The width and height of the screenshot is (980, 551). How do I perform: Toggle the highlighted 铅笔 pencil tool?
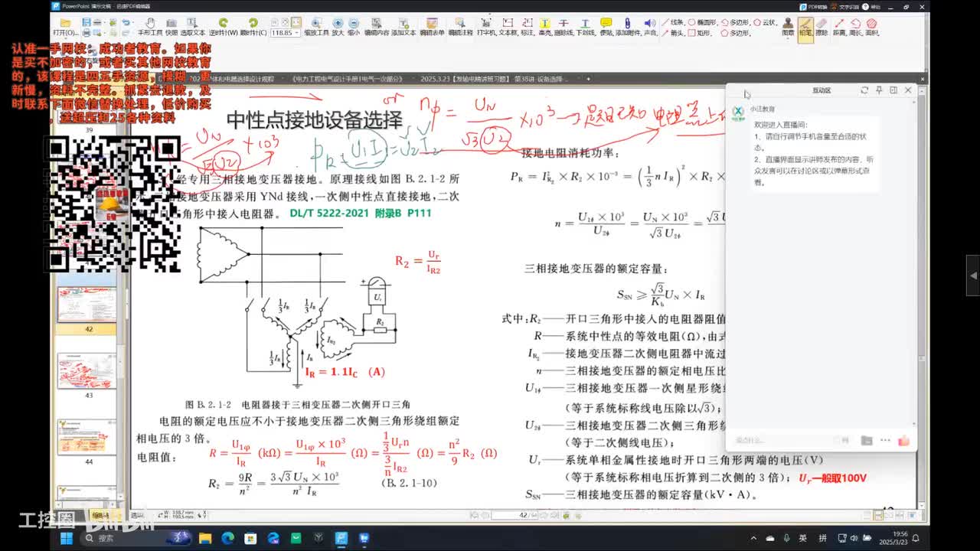click(x=805, y=28)
